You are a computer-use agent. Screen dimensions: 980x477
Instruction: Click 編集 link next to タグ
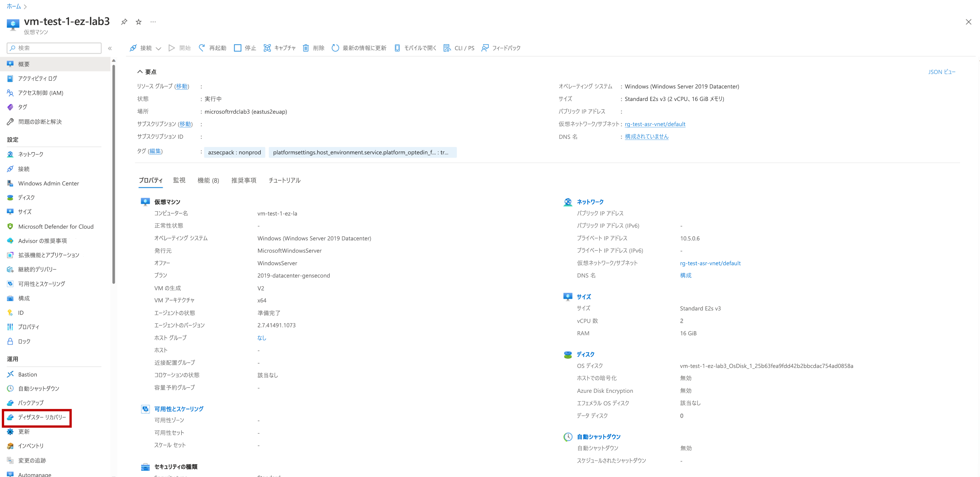(x=155, y=151)
